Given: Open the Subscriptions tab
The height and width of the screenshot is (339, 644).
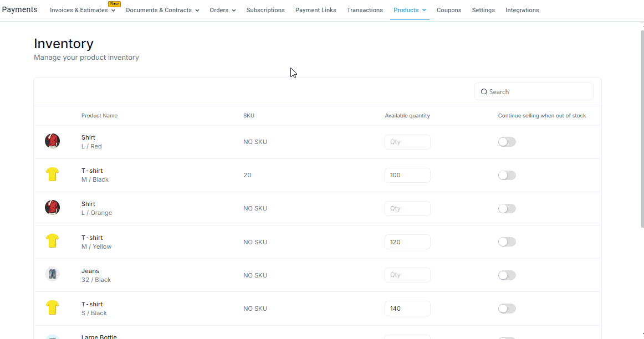Looking at the screenshot, I should tap(265, 11).
